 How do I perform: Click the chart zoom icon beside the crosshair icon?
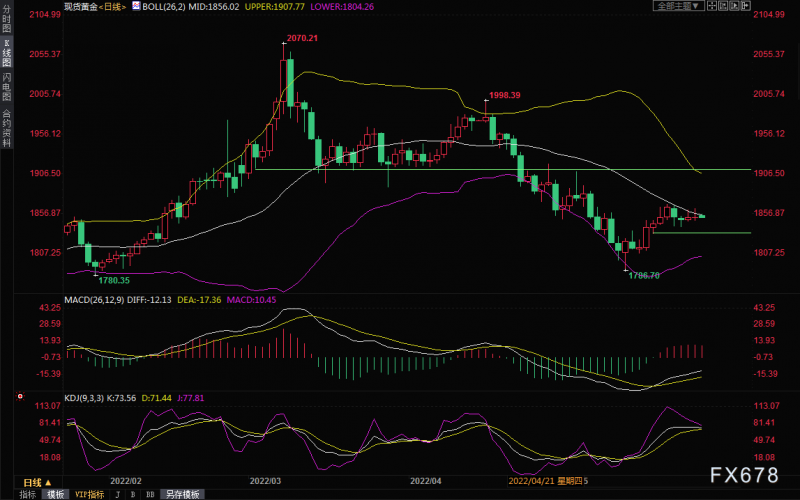pos(723,6)
